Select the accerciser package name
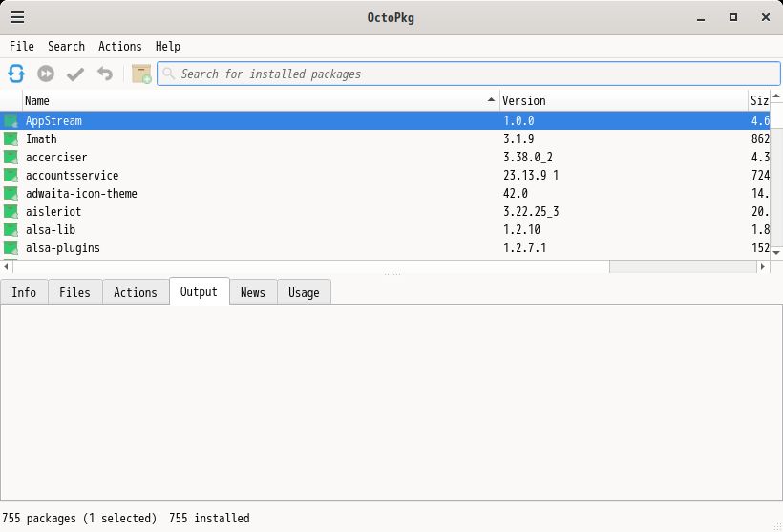This screenshot has height=532, width=783. point(56,157)
